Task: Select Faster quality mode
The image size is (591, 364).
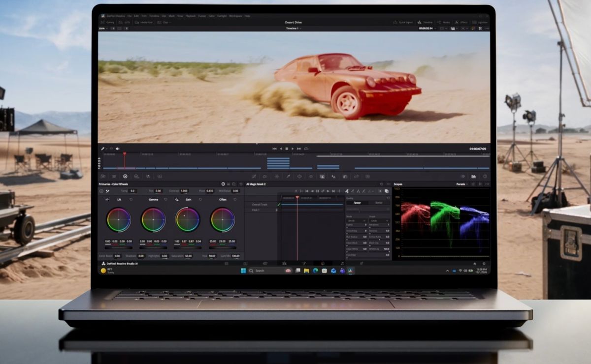Action: (357, 203)
